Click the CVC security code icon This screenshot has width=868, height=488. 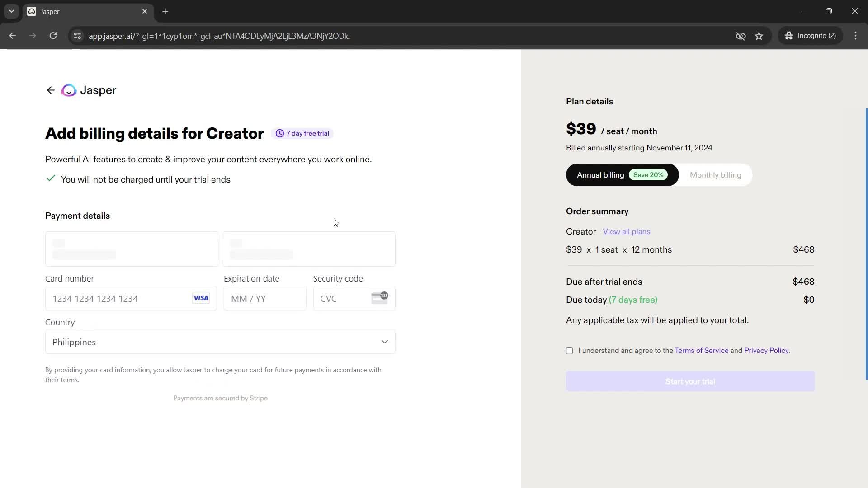(381, 297)
